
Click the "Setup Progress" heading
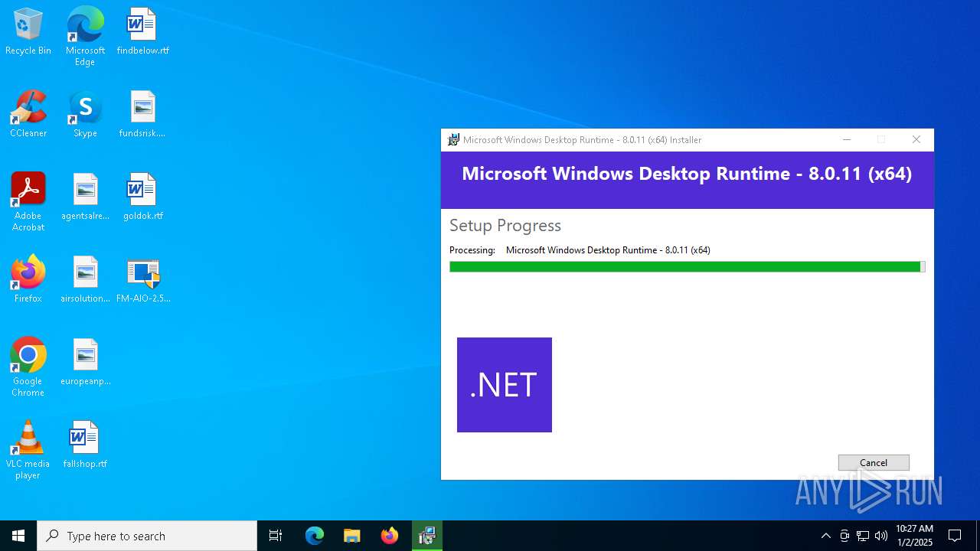(505, 225)
